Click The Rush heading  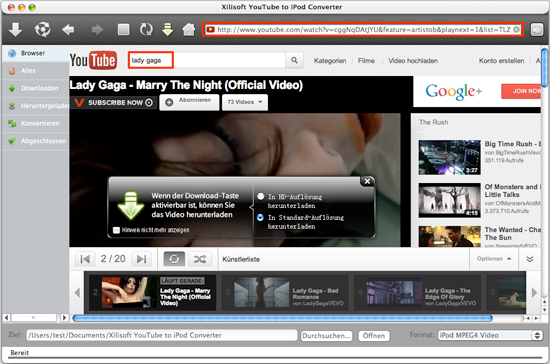(434, 122)
